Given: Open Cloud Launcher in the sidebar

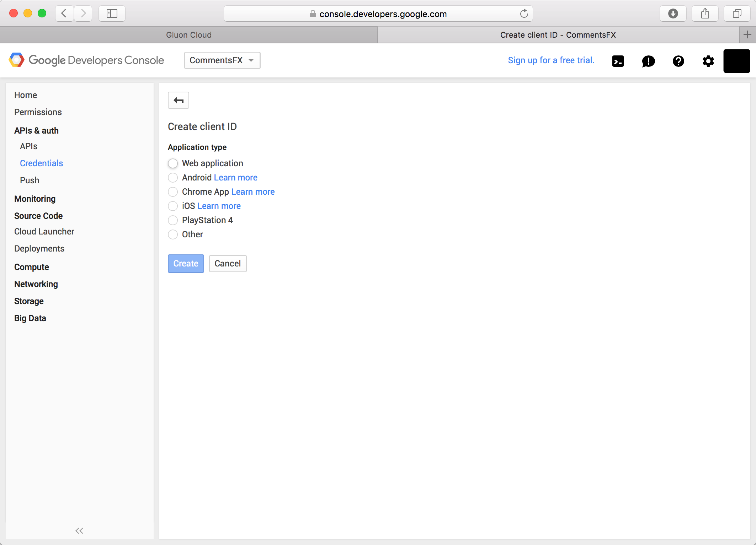Looking at the screenshot, I should [44, 231].
